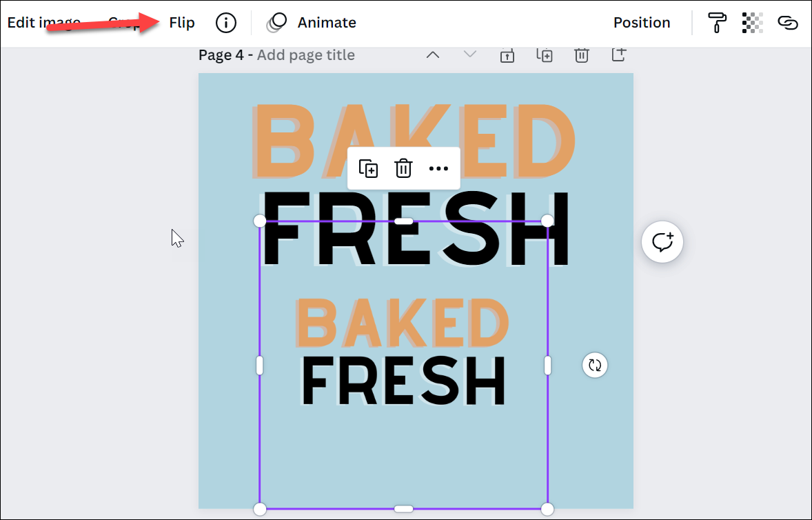The image size is (812, 520).
Task: Click the link chain icon
Action: coord(788,23)
